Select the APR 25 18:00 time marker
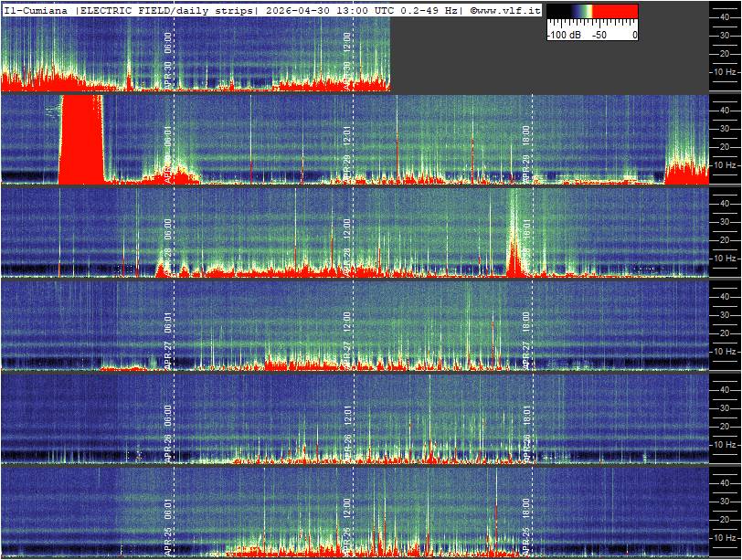 [x=526, y=523]
